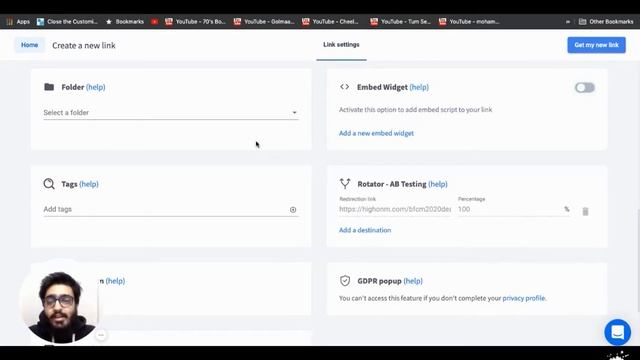640x360 pixels.
Task: Open the YouTube - Cheel... bookmark
Action: [x=331, y=22]
